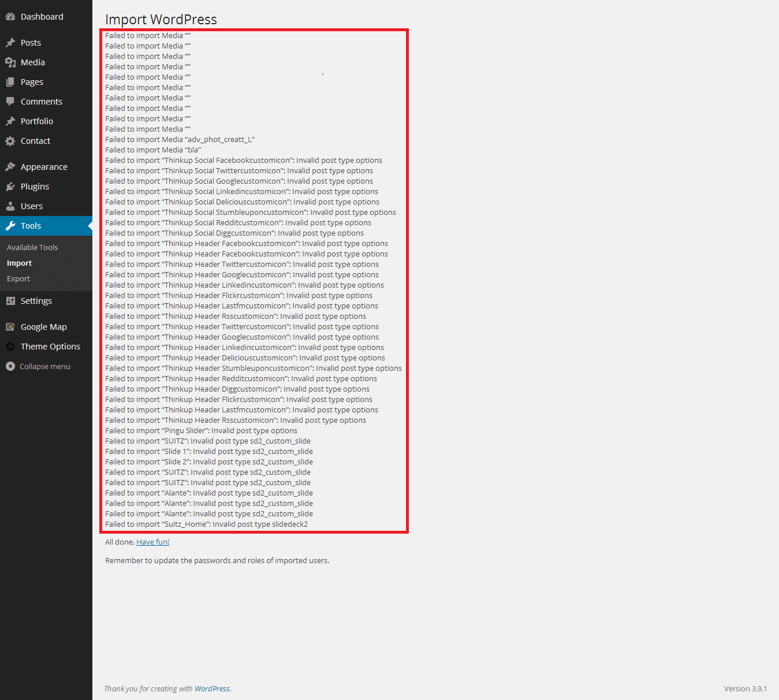Screen dimensions: 779x700
Task: Click the Theme Options icon
Action: click(10, 347)
